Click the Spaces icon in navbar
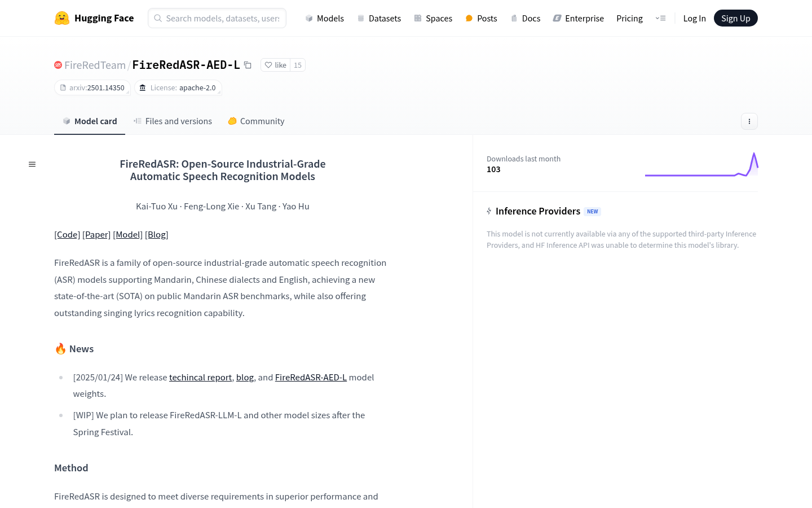This screenshot has width=812, height=508. point(418,18)
